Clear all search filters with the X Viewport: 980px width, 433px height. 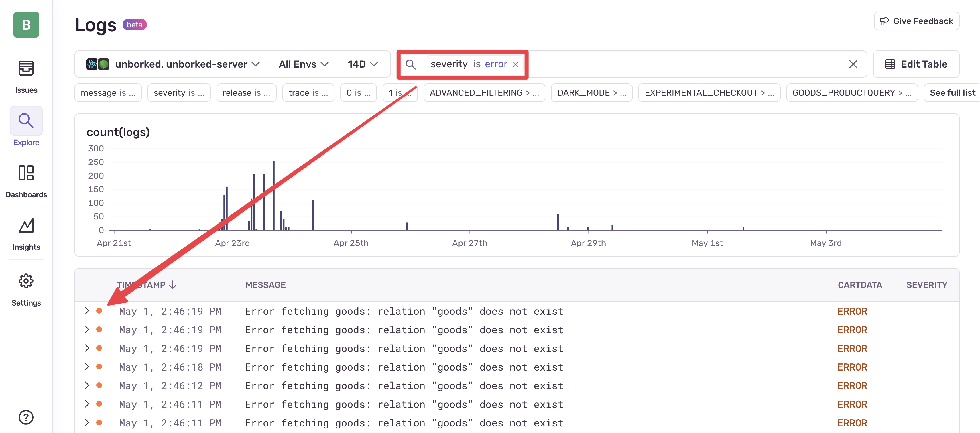coord(853,64)
